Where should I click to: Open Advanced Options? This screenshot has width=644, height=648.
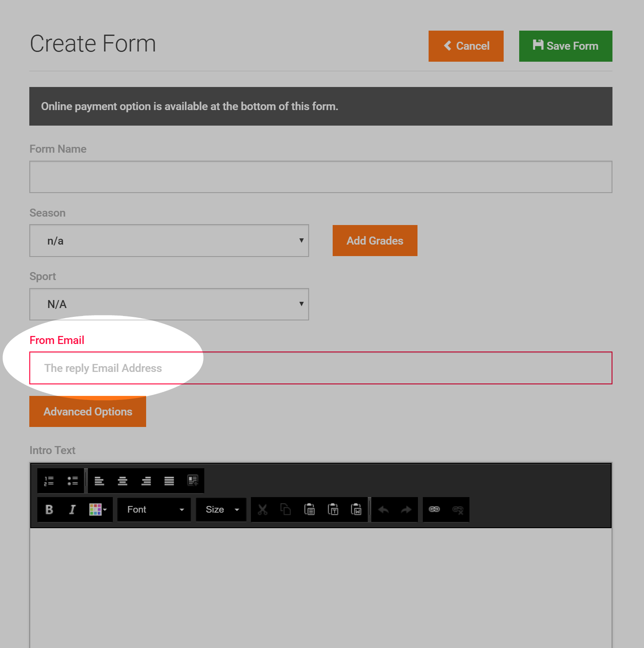point(88,411)
